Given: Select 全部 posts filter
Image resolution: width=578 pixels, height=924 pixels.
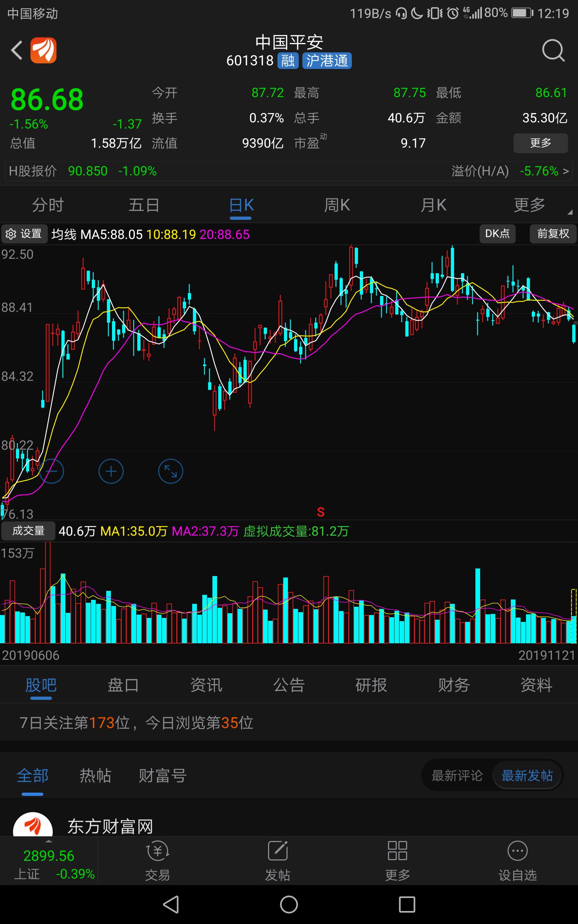Looking at the screenshot, I should [33, 775].
